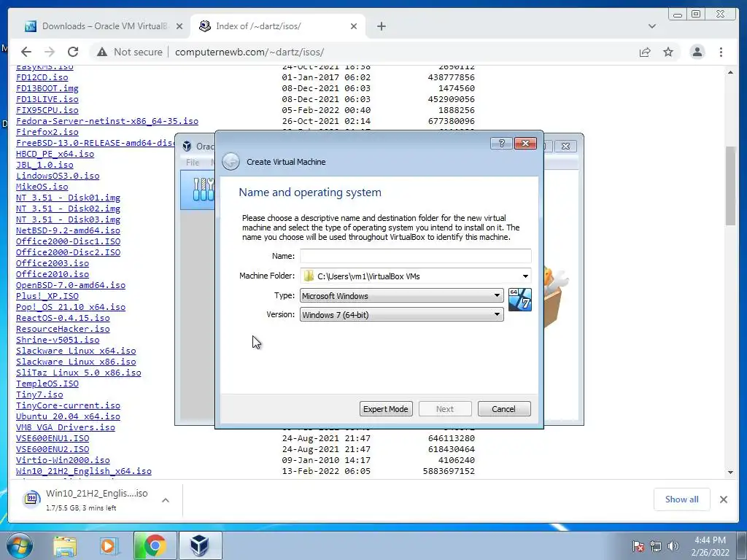Click Show all downloads button
Image resolution: width=747 pixels, height=560 pixels.
[682, 499]
